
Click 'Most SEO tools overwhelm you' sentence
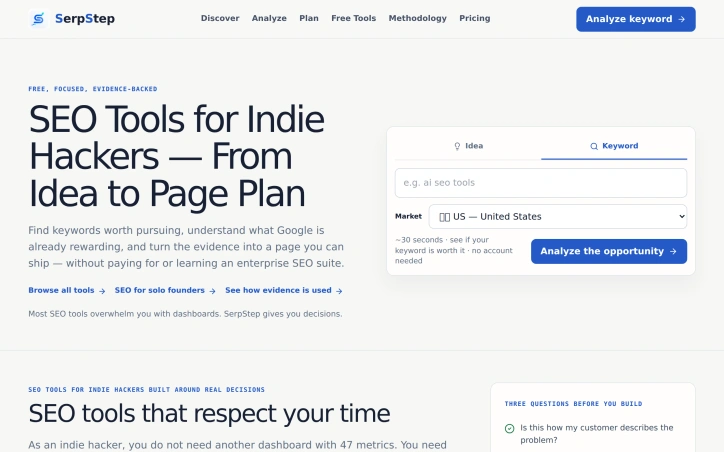[x=185, y=314]
